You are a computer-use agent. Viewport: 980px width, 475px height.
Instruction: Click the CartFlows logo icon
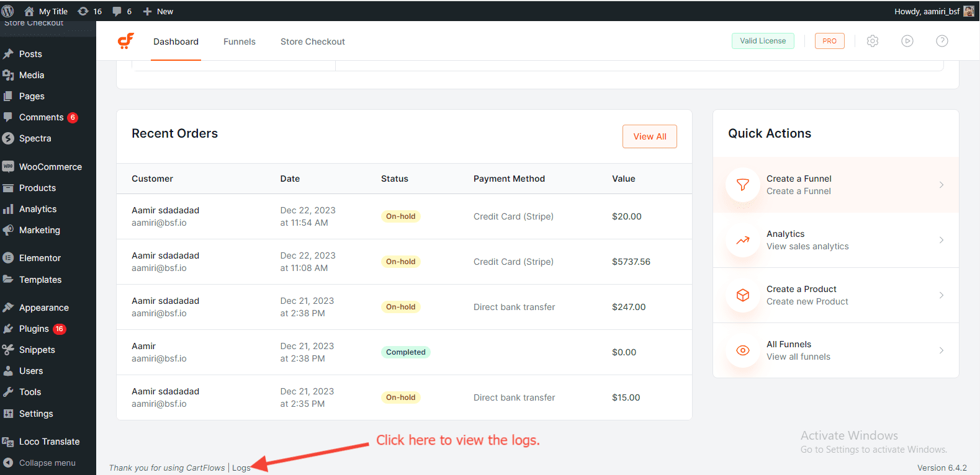(x=126, y=41)
